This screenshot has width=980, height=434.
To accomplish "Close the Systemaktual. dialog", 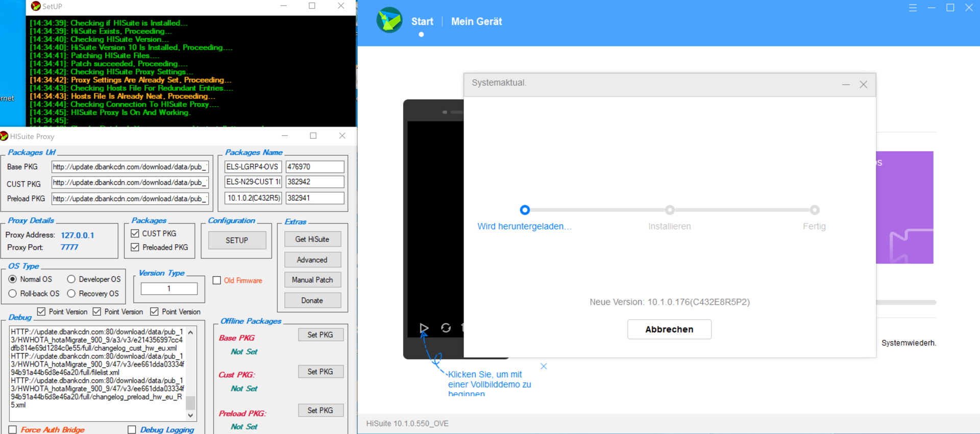I will pyautogui.click(x=863, y=84).
